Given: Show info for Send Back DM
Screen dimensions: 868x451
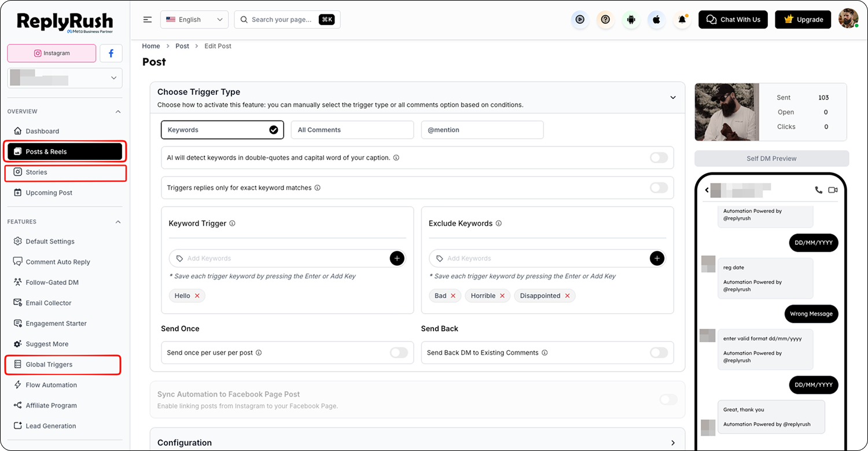Looking at the screenshot, I should [x=545, y=353].
